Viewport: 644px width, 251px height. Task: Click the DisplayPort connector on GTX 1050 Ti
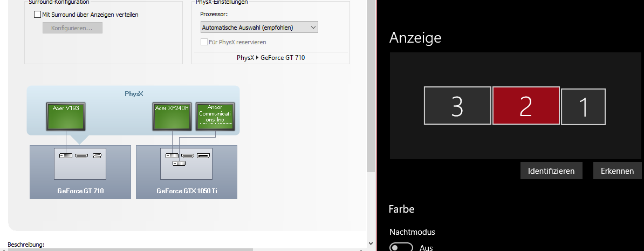tap(203, 155)
